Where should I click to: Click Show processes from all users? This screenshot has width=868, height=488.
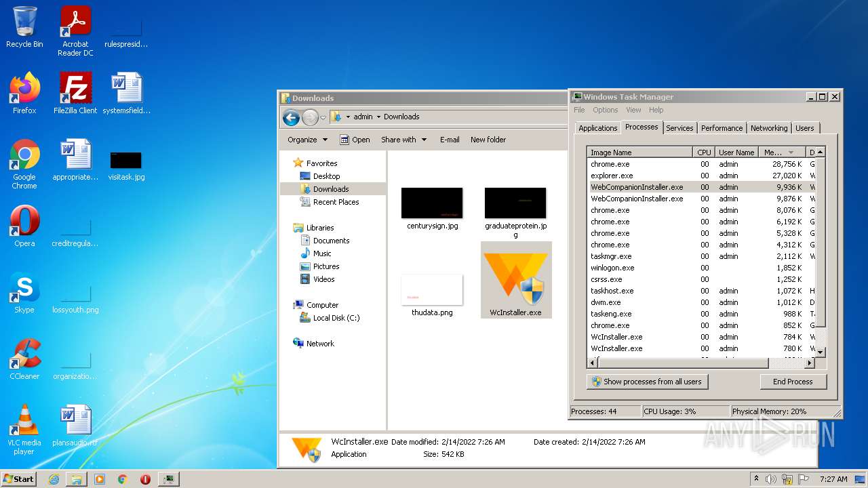click(647, 382)
